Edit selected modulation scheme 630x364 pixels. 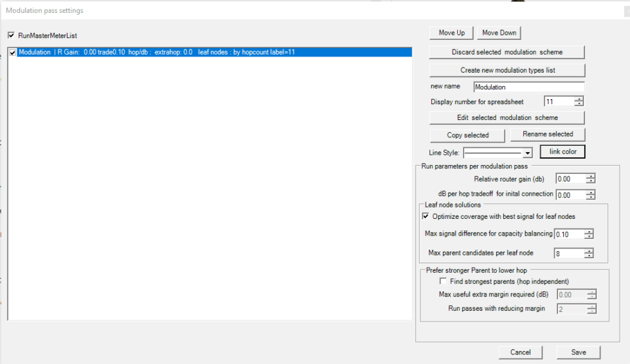click(507, 117)
